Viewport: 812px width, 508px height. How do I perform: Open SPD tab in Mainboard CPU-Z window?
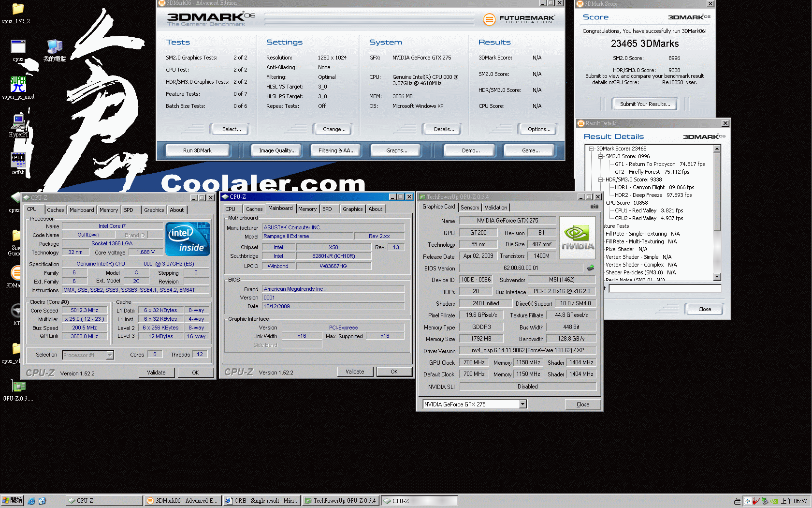[x=327, y=209]
